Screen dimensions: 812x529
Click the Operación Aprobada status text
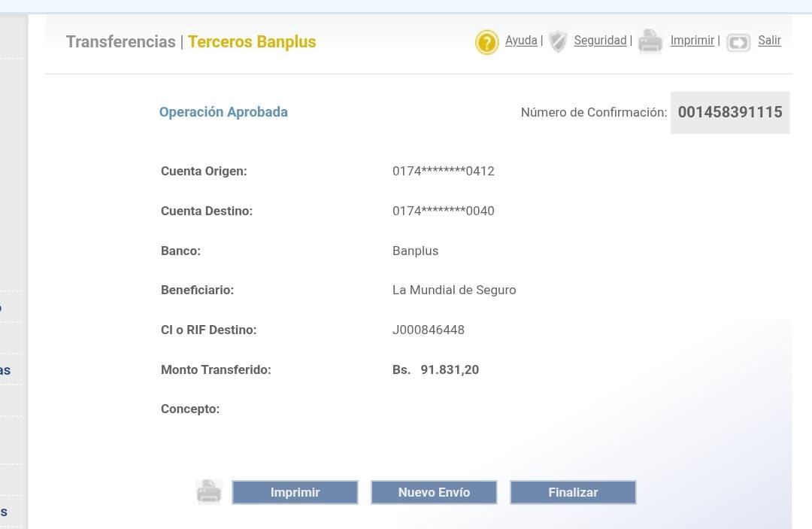[223, 112]
